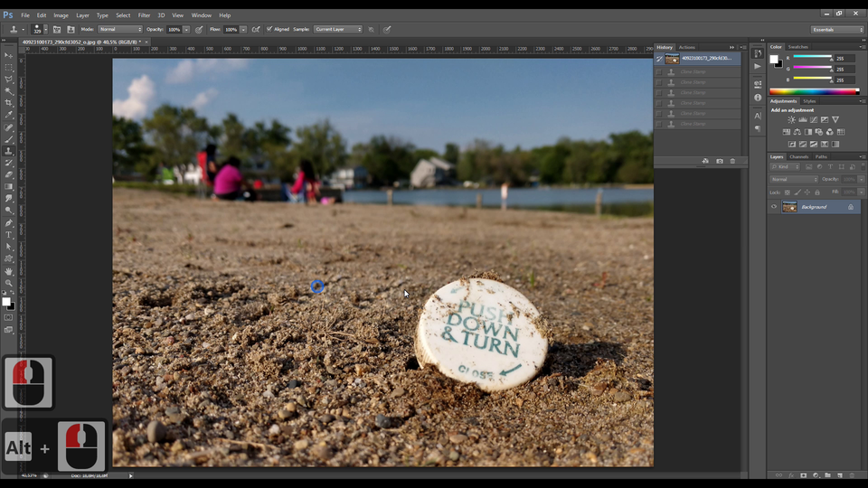868x488 pixels.
Task: Toggle lock transparent pixels
Action: (788, 192)
